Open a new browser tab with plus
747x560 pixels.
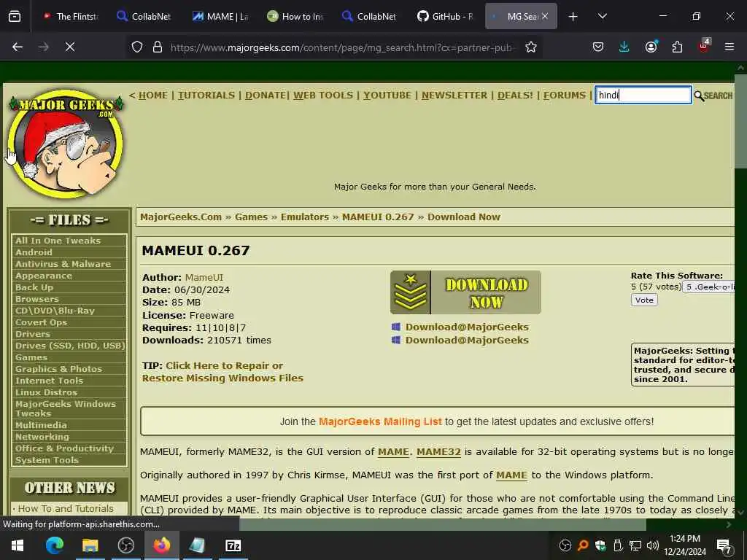(x=573, y=16)
